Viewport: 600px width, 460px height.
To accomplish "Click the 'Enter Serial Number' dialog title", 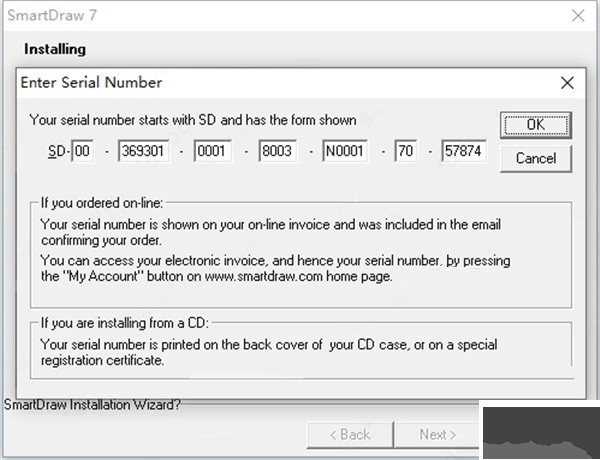I will pos(91,83).
